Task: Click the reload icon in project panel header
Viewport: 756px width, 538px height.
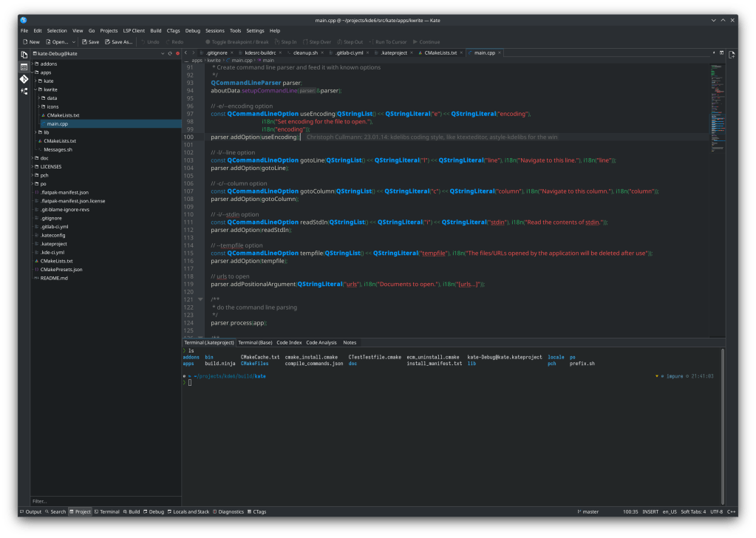Action: [x=170, y=54]
